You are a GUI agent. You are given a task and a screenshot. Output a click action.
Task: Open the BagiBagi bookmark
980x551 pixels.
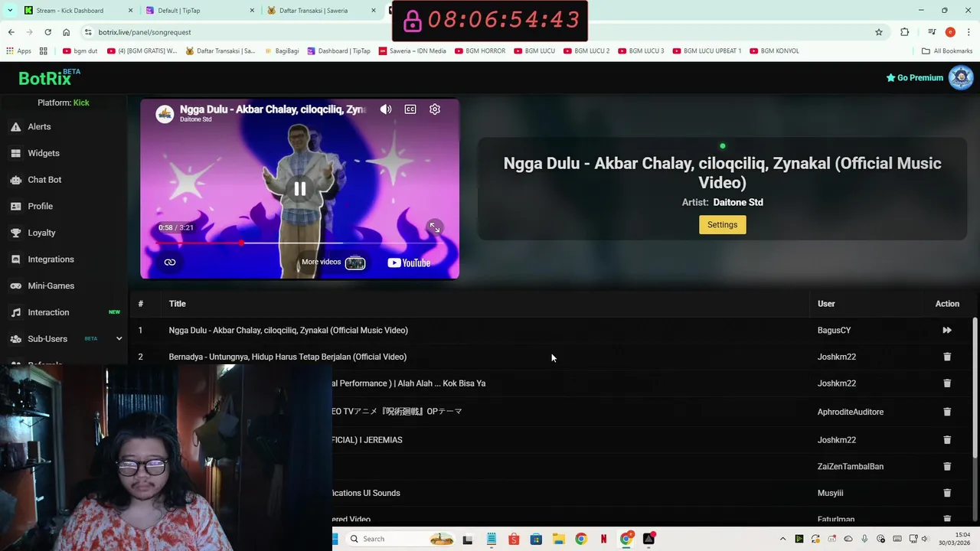click(282, 51)
